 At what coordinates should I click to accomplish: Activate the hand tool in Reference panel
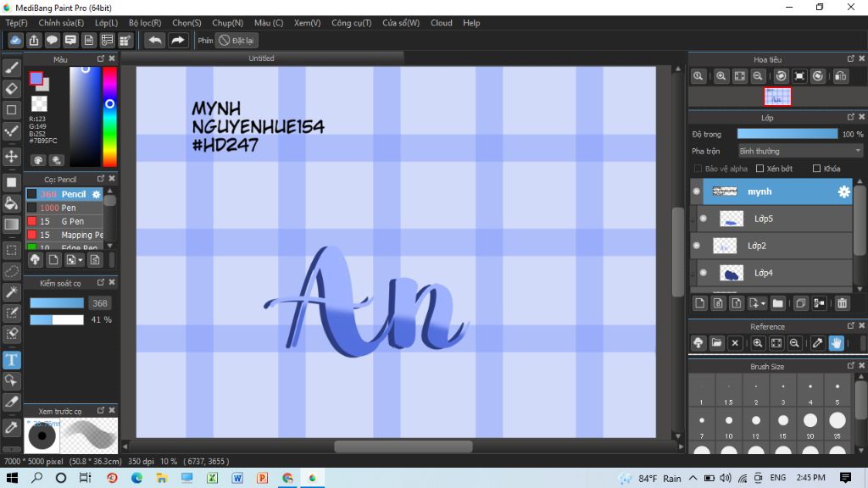tap(836, 343)
